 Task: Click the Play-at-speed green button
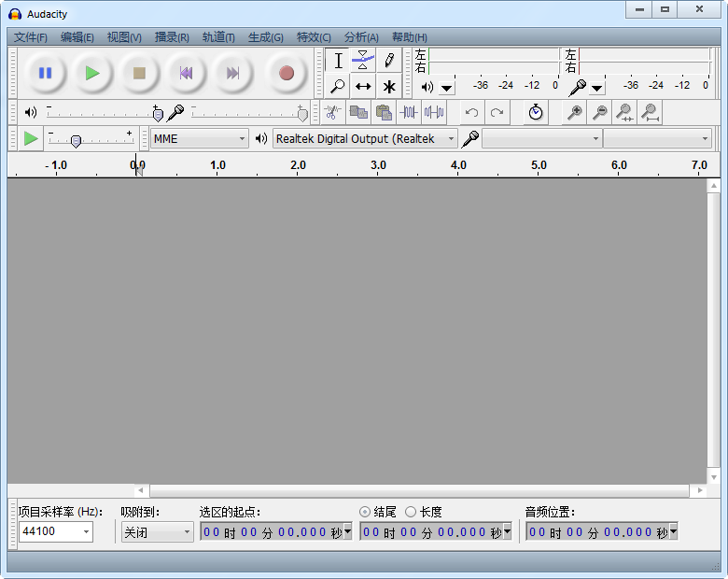31,138
